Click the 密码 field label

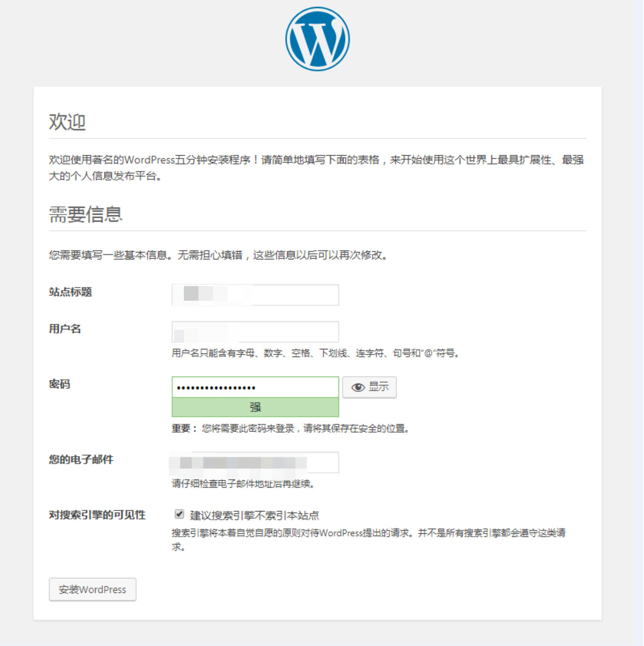60,384
